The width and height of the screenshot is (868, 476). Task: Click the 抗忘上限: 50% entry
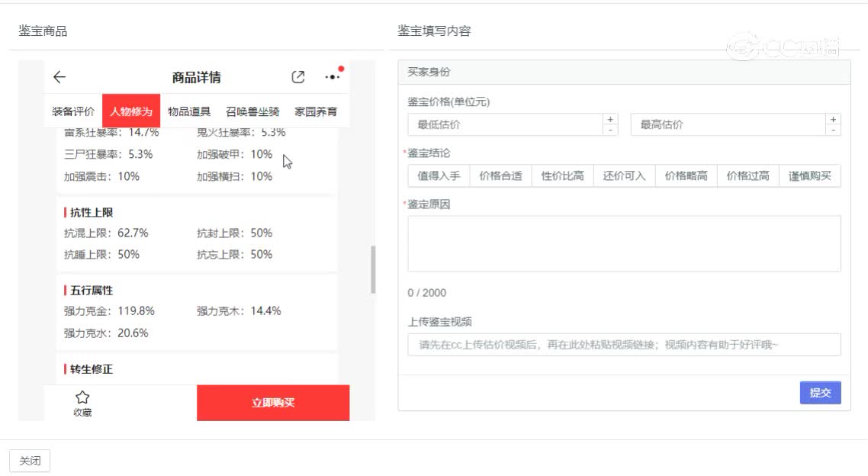tap(234, 255)
